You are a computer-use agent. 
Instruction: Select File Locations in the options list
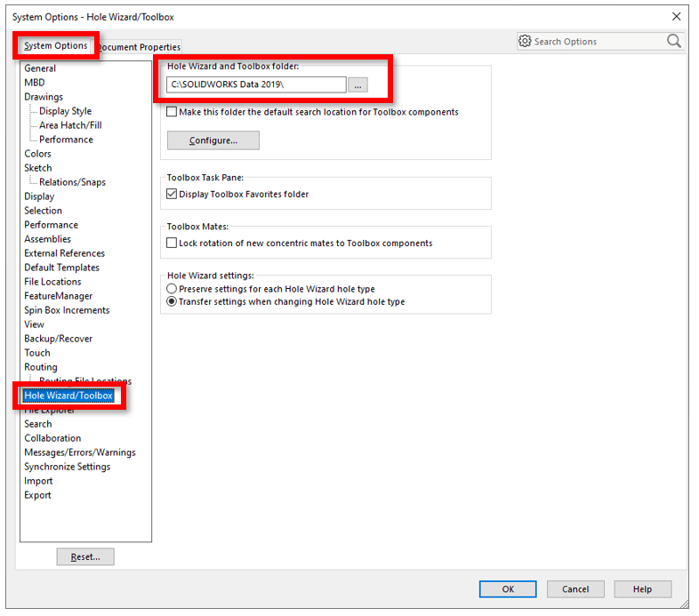52,282
